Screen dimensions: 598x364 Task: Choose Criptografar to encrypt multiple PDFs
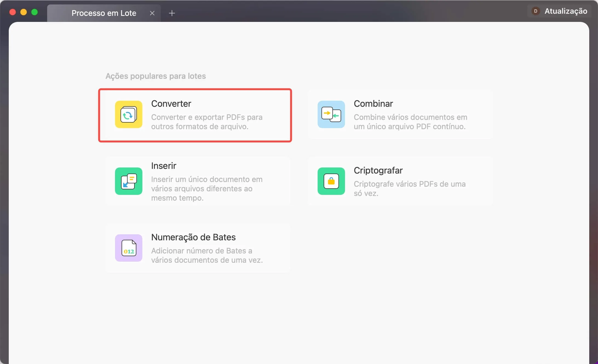coord(400,181)
